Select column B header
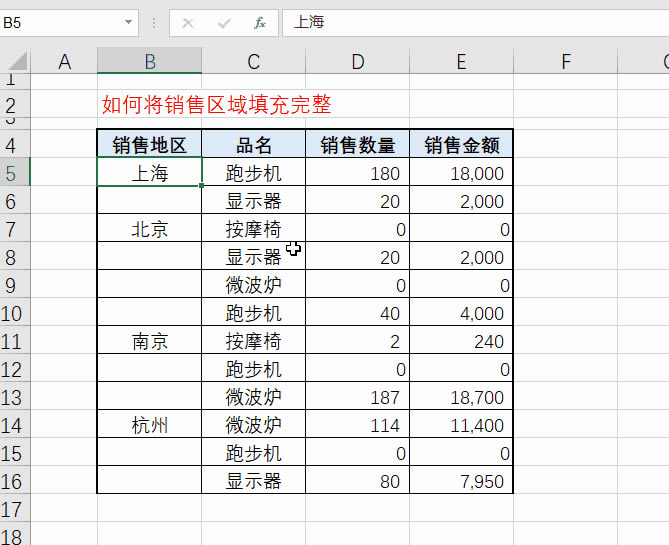Image resolution: width=669 pixels, height=545 pixels. click(x=149, y=61)
